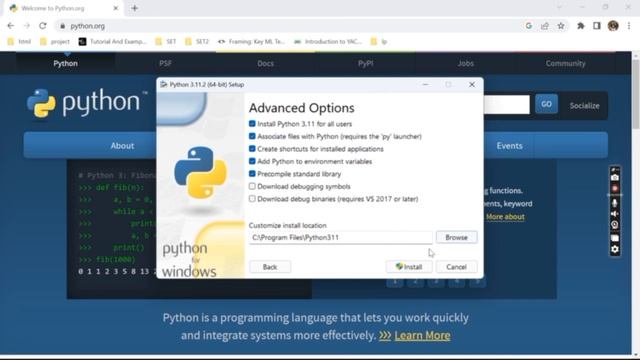Click the python logo on webpage
This screenshot has width=640, height=360.
click(x=87, y=103)
